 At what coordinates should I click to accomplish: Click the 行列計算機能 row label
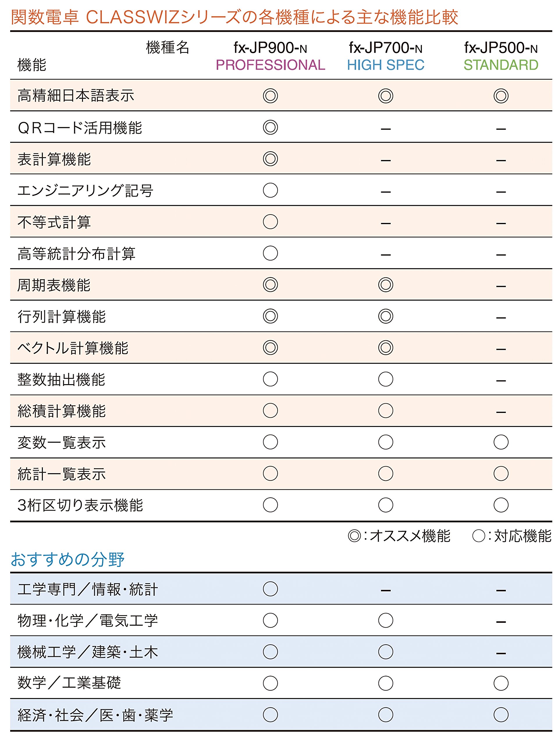click(62, 317)
